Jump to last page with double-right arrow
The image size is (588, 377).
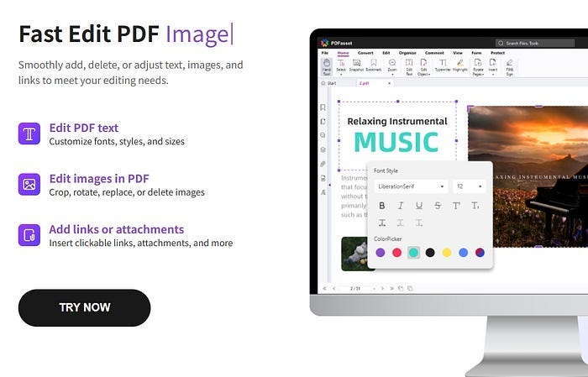click(x=392, y=289)
